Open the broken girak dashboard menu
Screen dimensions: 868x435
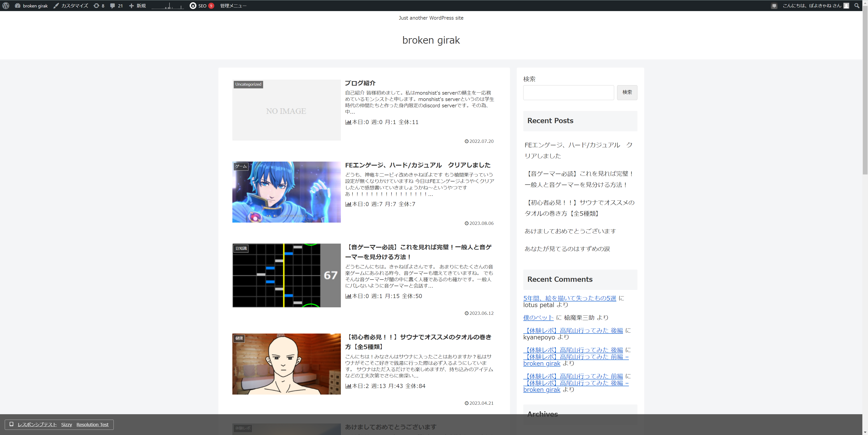point(31,6)
